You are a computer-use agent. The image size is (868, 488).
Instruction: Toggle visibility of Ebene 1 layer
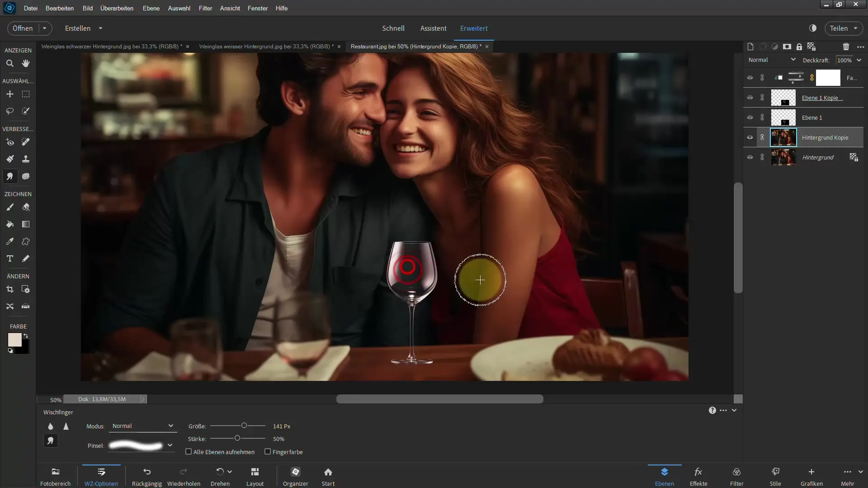pyautogui.click(x=750, y=117)
